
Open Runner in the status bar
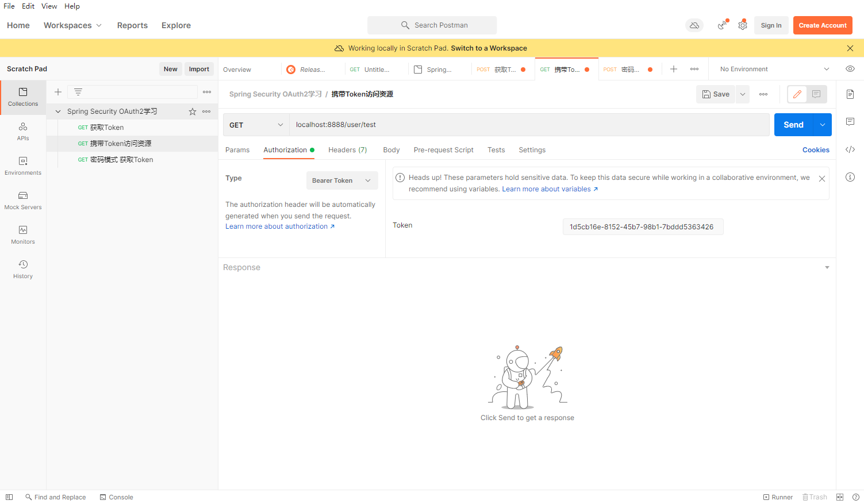[778, 497]
